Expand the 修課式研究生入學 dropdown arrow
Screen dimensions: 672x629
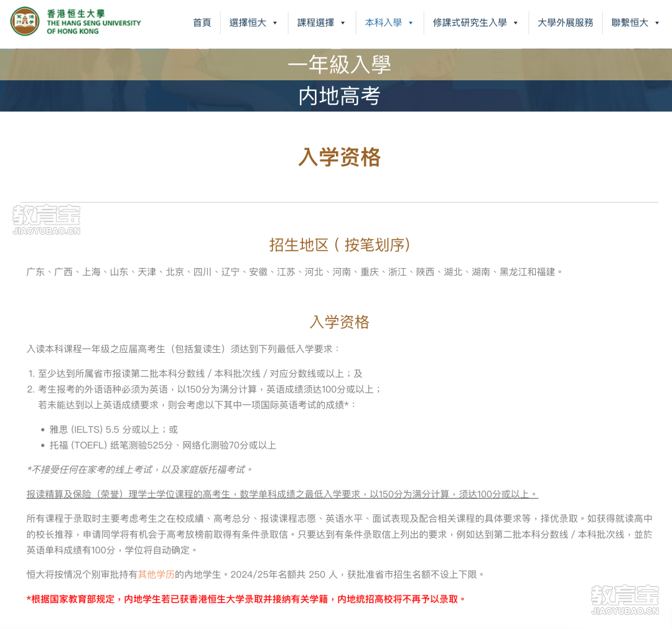point(516,23)
